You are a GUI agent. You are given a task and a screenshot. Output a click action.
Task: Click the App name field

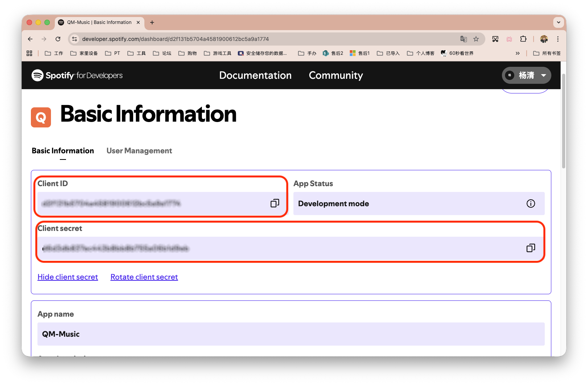coord(291,334)
